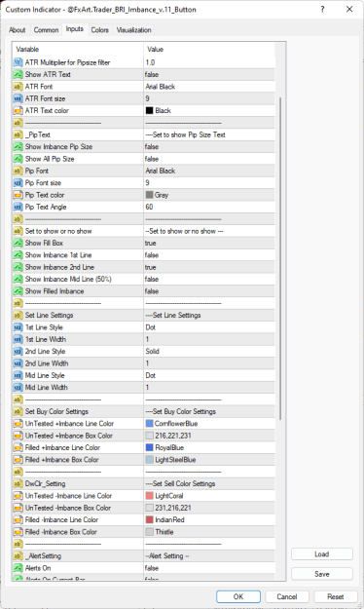Save the current input settings
This screenshot has width=364, height=609.
pyautogui.click(x=322, y=574)
